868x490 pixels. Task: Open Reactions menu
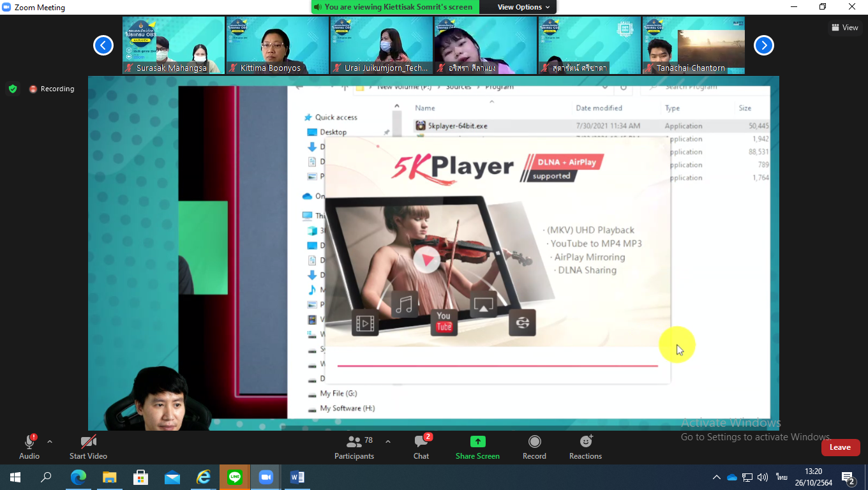tap(585, 447)
